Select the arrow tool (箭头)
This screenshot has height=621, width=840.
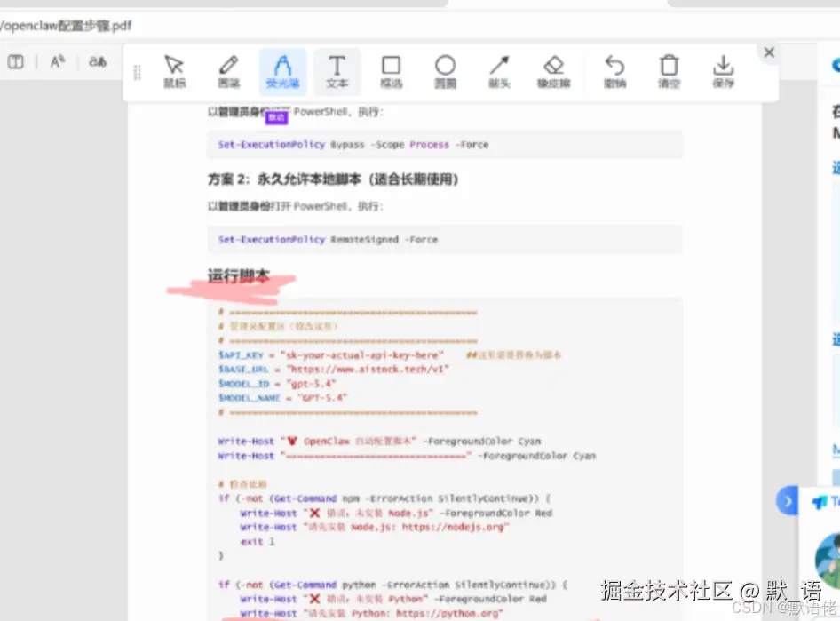499,72
